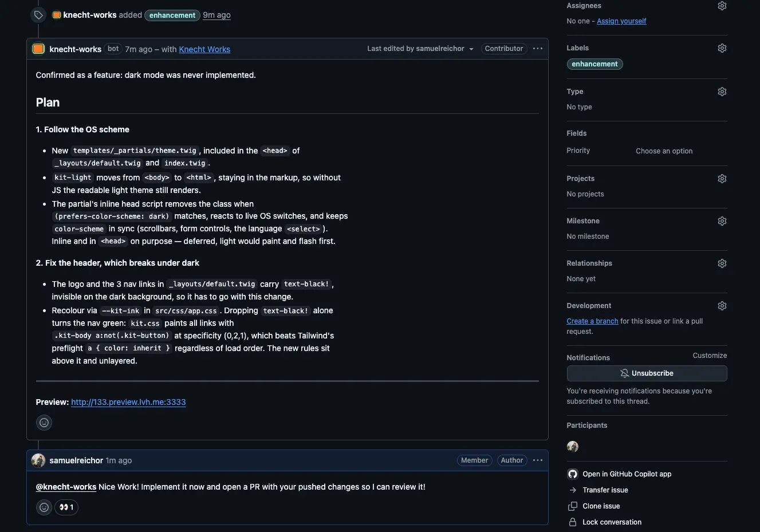Open Milestone settings gear

click(x=722, y=221)
